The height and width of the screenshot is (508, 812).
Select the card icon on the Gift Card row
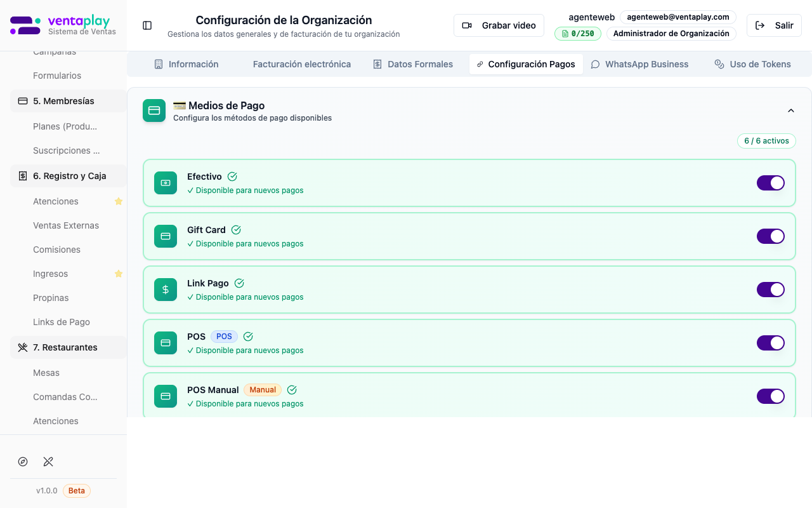[165, 236]
